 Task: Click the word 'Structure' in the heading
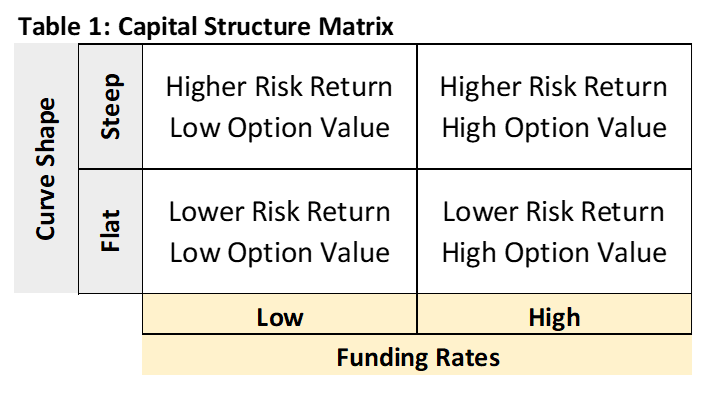click(257, 26)
